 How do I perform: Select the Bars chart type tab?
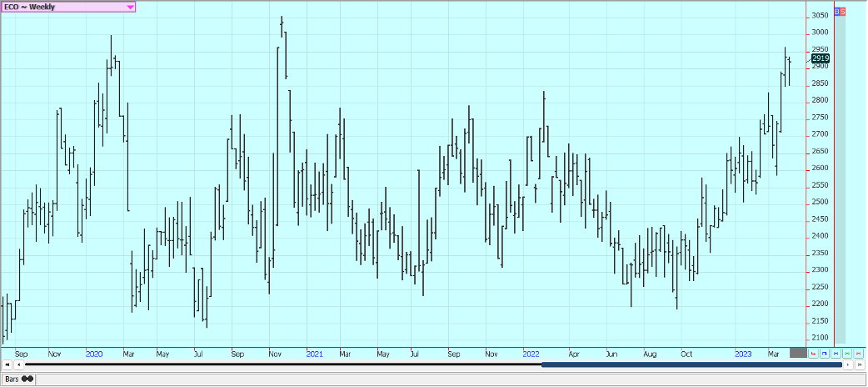19,379
